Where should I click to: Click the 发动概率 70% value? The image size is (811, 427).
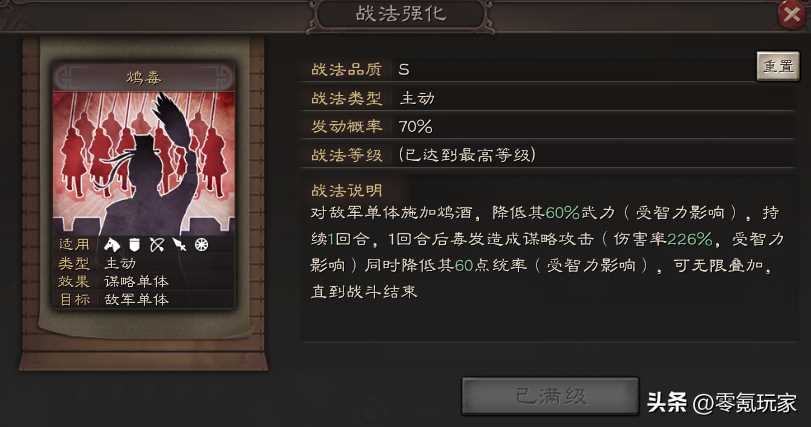click(x=415, y=126)
